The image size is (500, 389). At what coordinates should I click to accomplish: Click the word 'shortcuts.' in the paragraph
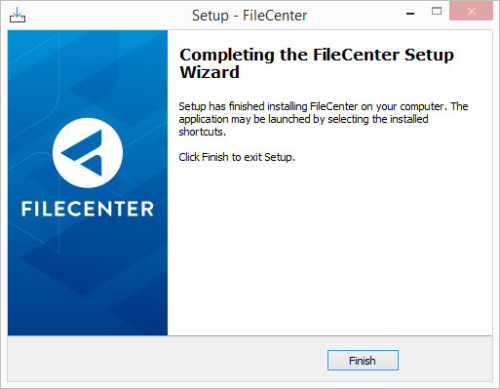coord(202,132)
